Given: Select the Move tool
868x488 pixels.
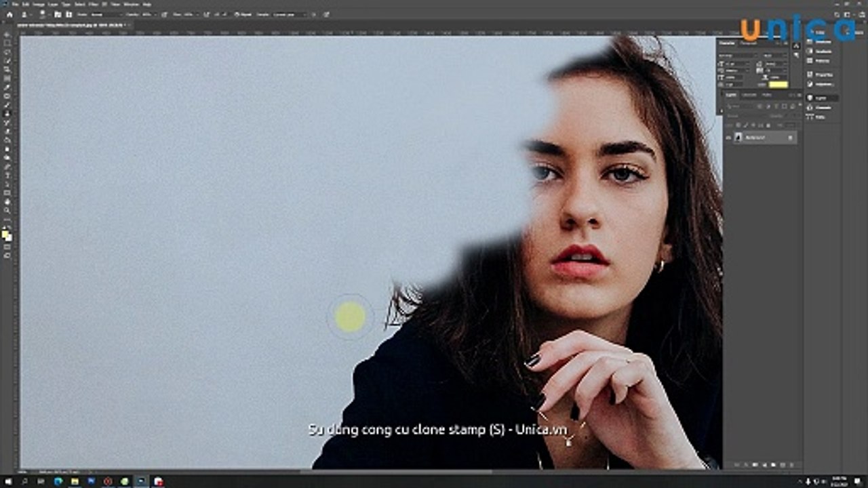Looking at the screenshot, I should 7,34.
